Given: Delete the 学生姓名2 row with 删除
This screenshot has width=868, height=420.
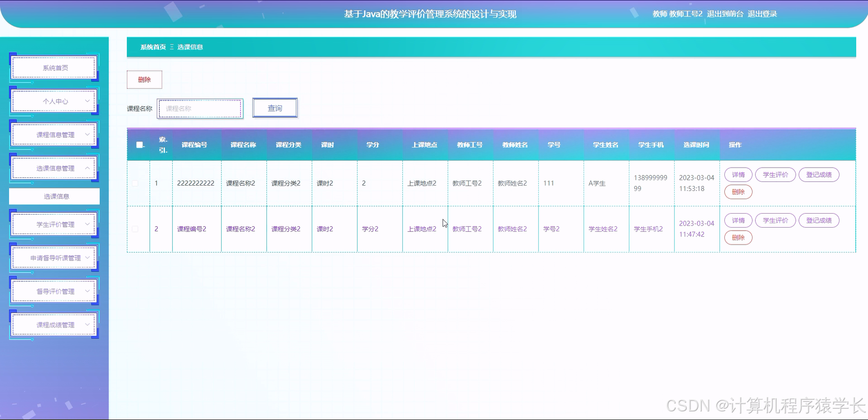Looking at the screenshot, I should pos(738,238).
